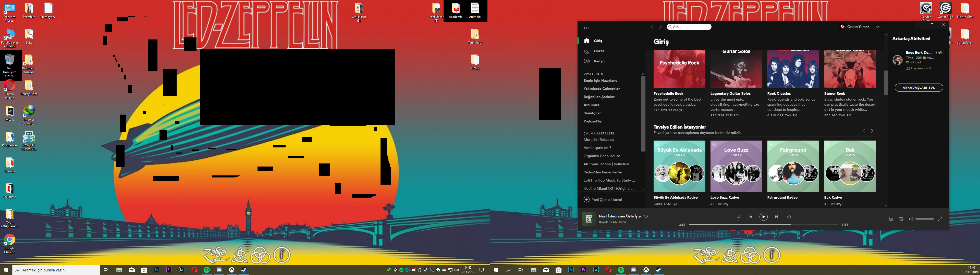The height and width of the screenshot is (275, 980).
Task: Open the three-dots Spotify menu
Action: click(587, 28)
